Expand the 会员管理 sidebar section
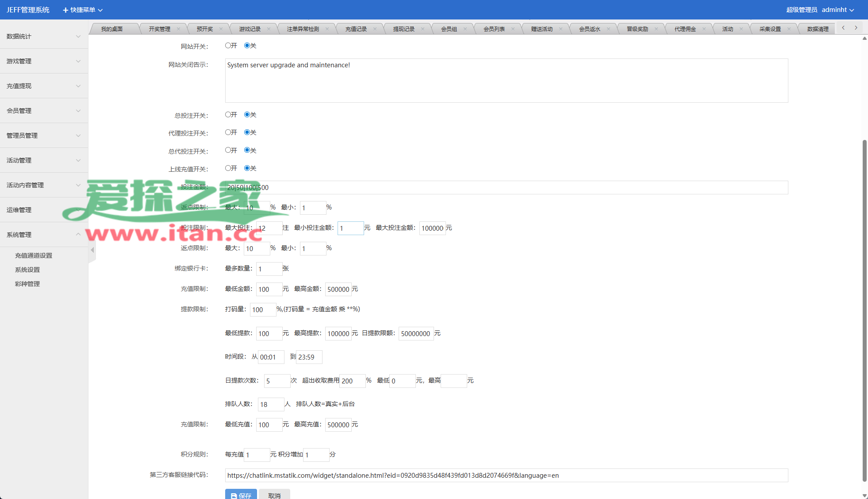 44,111
